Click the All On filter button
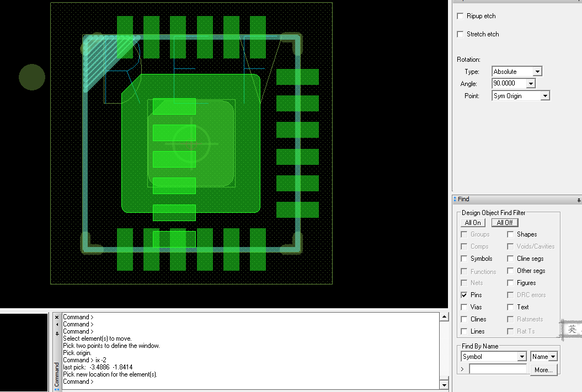 click(473, 223)
